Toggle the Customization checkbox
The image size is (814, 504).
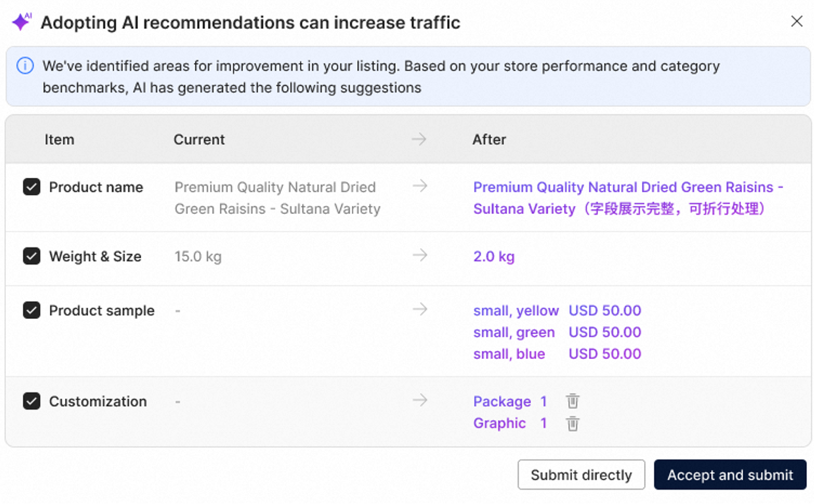32,401
